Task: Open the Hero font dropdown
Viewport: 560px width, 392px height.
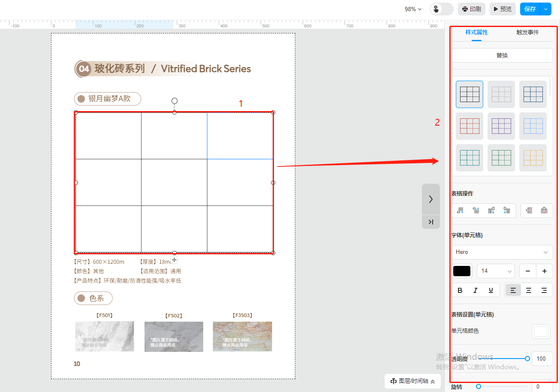Action: [x=502, y=252]
